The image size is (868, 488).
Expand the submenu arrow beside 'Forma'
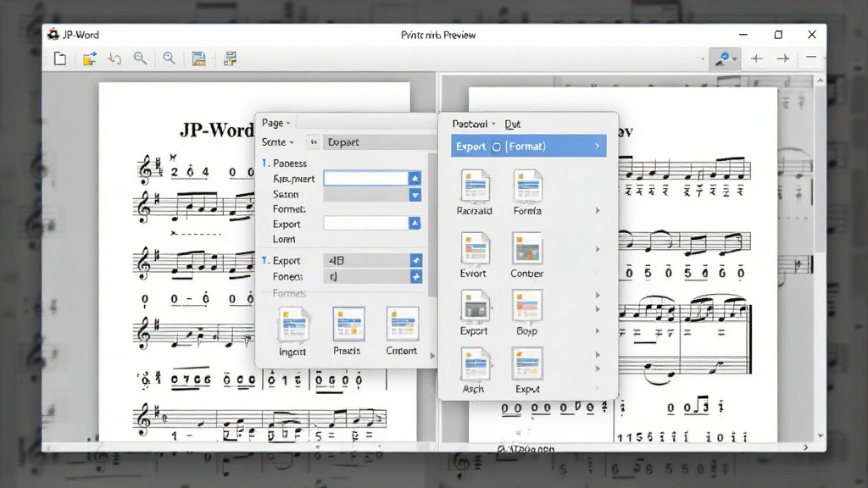click(x=598, y=210)
